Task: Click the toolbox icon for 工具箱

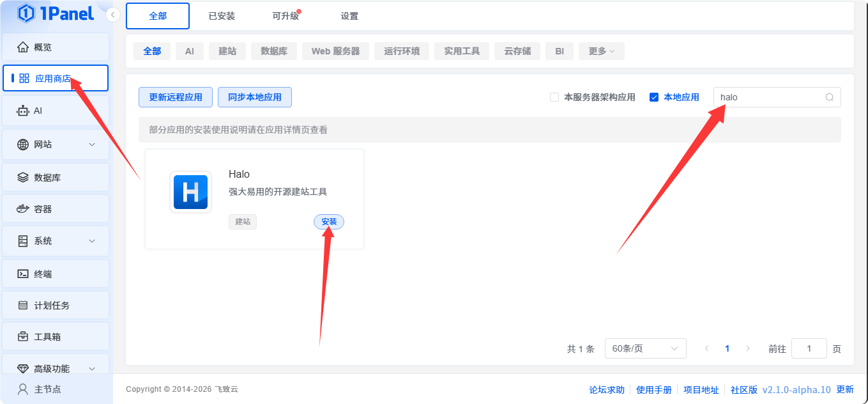Action: click(x=23, y=337)
